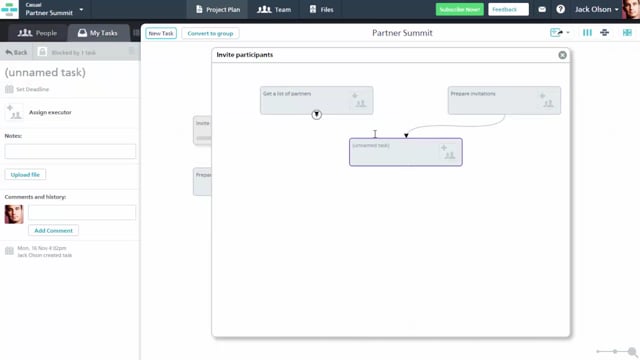The width and height of the screenshot is (640, 360).
Task: Click the Upload file button
Action: click(x=25, y=175)
